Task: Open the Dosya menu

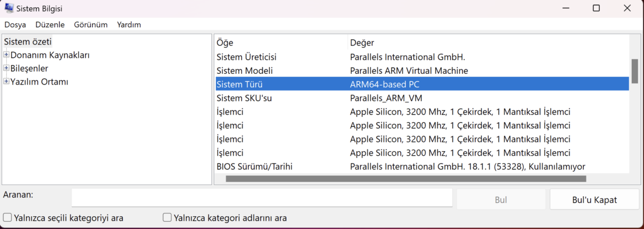Action: point(15,24)
